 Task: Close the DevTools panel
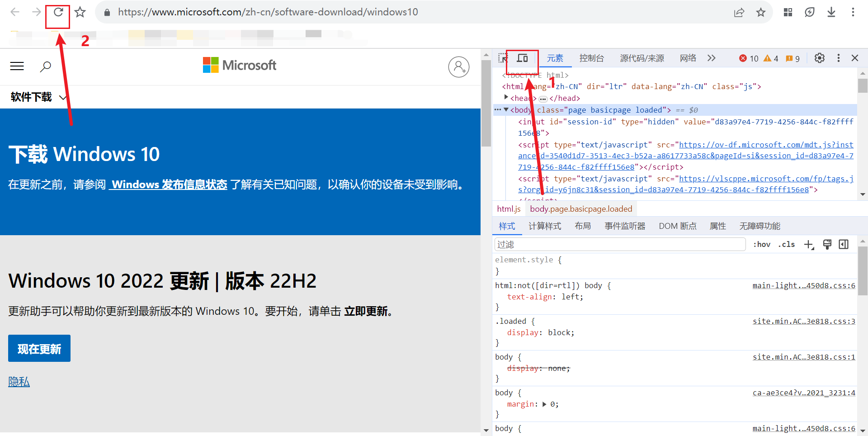click(855, 58)
